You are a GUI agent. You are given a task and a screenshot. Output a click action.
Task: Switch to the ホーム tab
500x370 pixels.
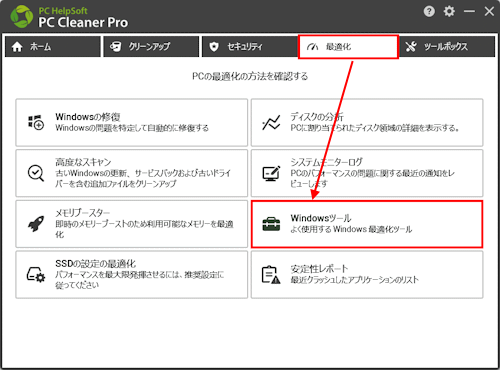pyautogui.click(x=53, y=47)
